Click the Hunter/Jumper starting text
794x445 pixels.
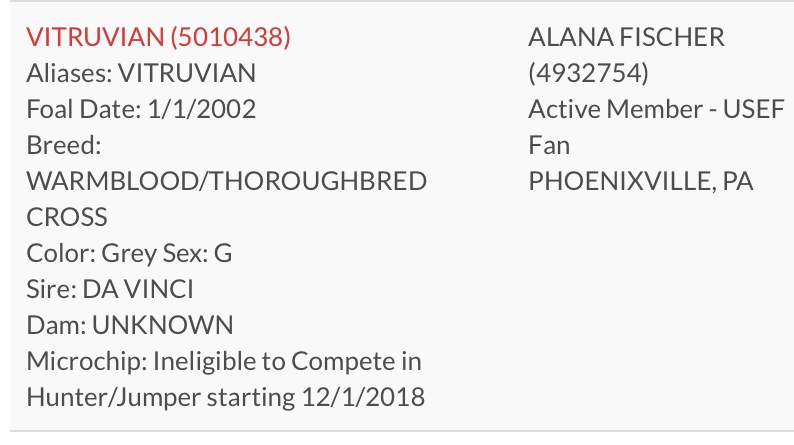point(161,397)
